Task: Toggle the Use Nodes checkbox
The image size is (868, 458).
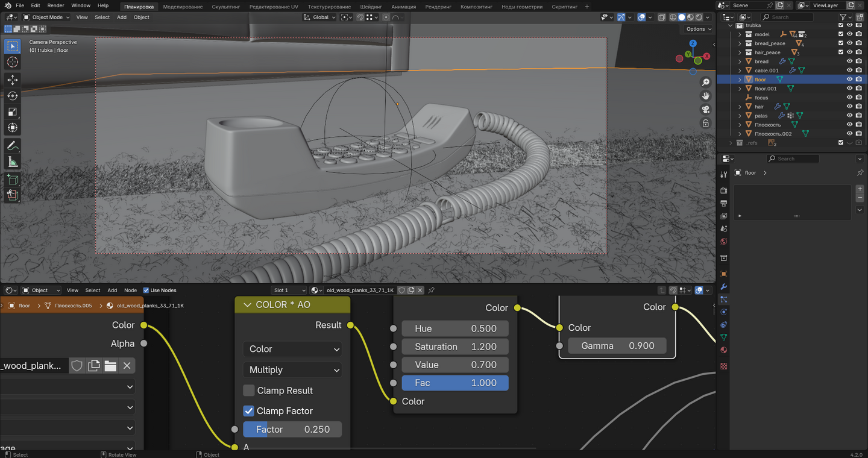Action: [146, 290]
